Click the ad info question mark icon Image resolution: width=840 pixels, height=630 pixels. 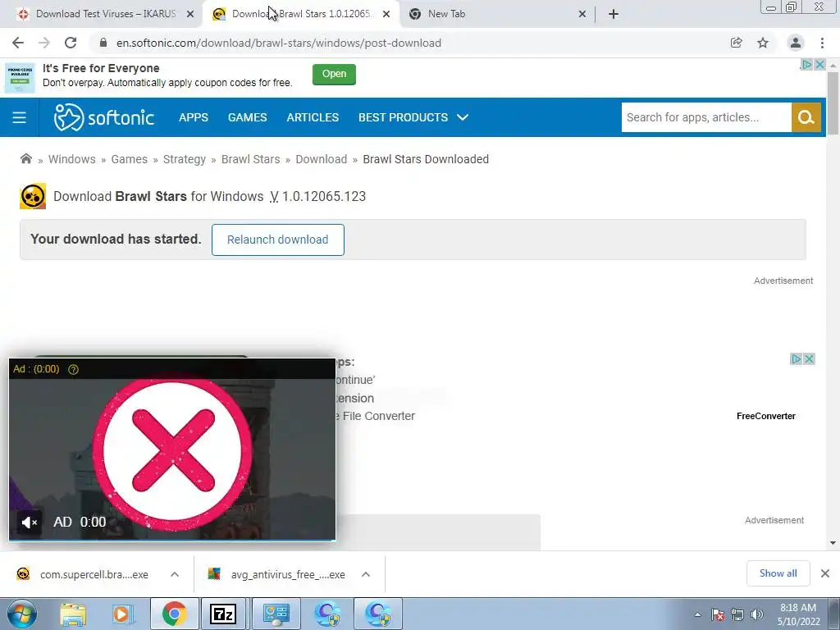coord(73,369)
